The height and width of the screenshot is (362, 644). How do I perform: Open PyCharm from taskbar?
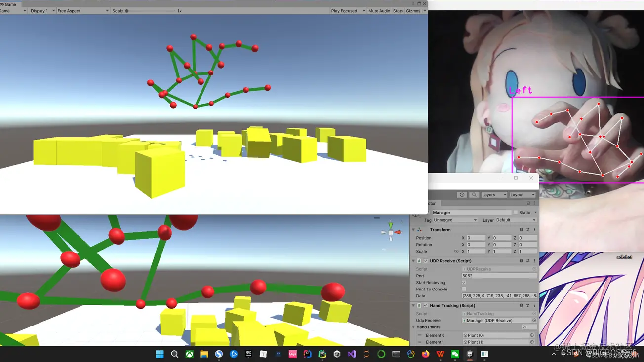click(322, 354)
